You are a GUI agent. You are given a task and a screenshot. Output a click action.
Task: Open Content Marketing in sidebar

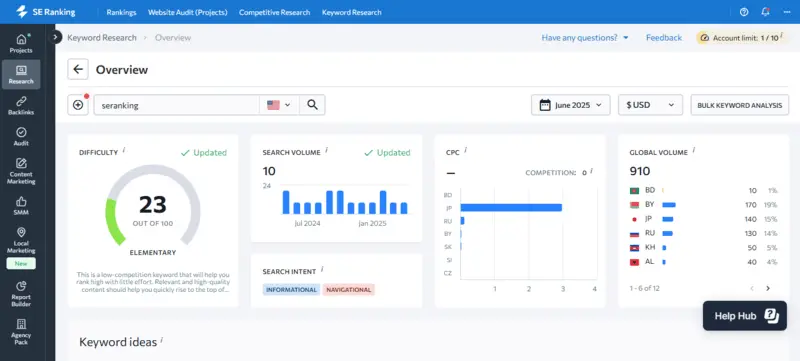pos(21,171)
